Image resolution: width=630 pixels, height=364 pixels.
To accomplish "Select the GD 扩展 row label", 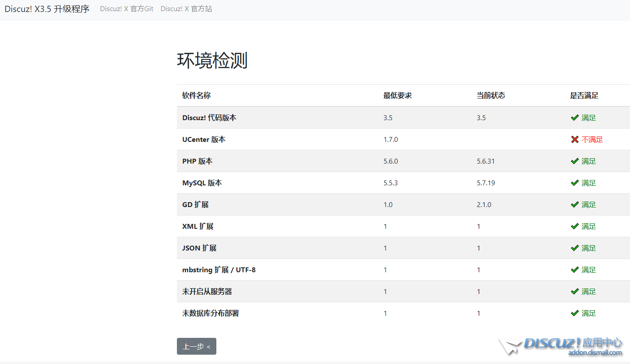I will click(x=196, y=204).
